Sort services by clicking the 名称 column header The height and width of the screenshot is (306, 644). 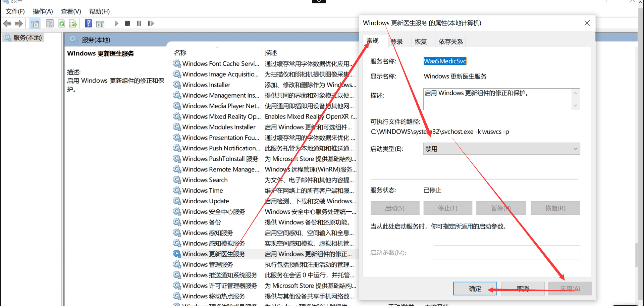point(180,53)
